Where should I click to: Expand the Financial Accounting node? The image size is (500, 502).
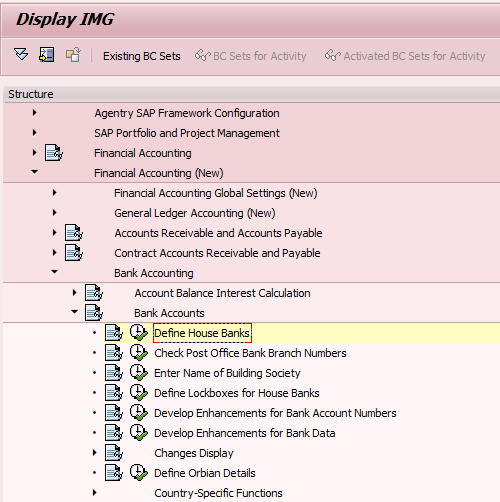pyautogui.click(x=35, y=153)
